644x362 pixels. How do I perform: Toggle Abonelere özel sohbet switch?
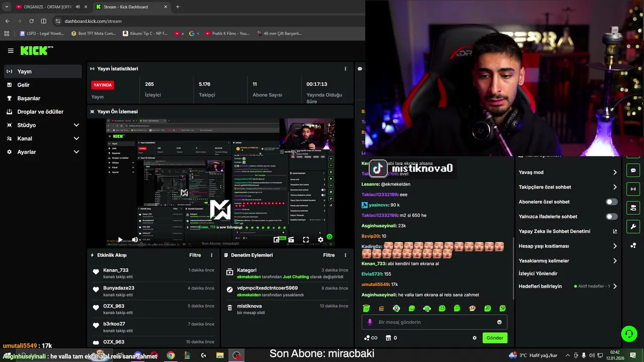click(611, 202)
